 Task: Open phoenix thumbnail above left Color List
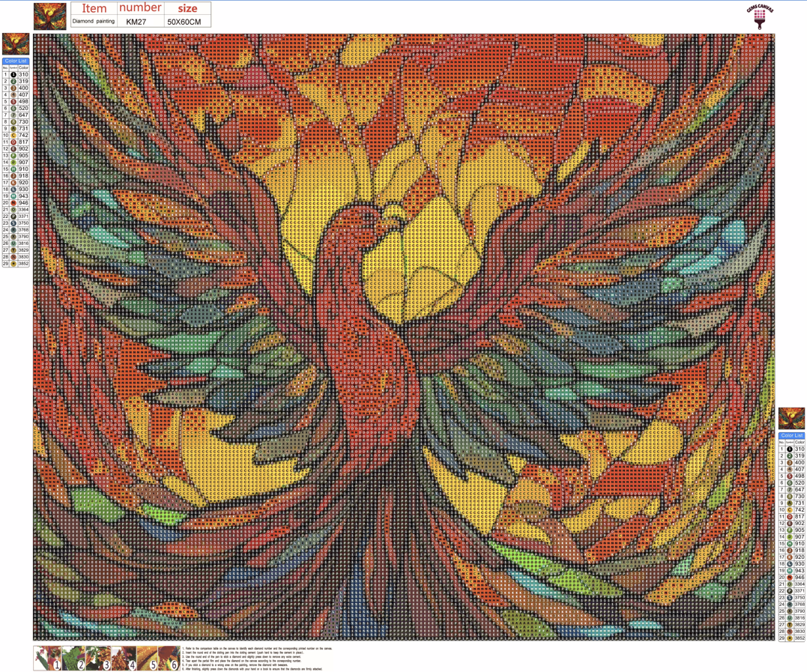tap(16, 44)
